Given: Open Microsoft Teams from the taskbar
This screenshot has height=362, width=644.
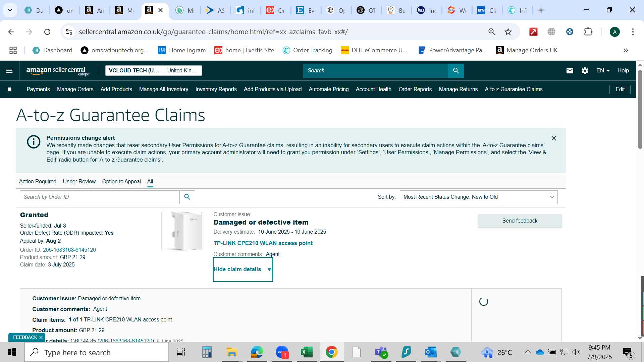Looking at the screenshot, I should (382, 352).
